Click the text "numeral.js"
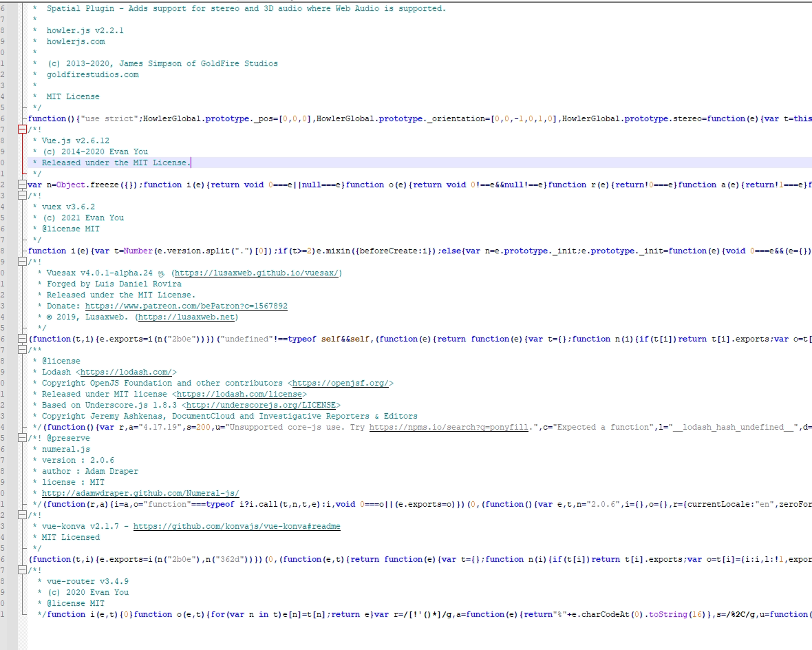Image resolution: width=812 pixels, height=650 pixels. point(66,450)
